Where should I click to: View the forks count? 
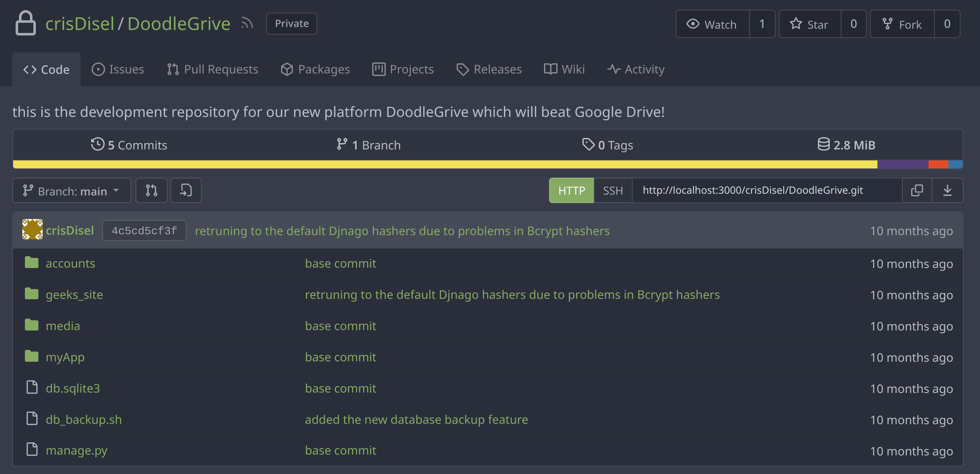click(948, 24)
